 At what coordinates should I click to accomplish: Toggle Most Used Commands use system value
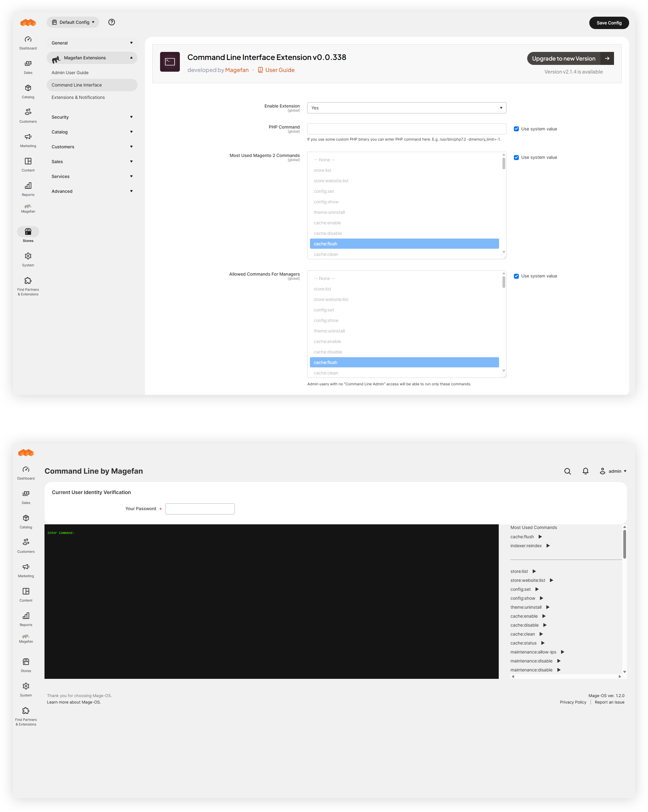pyautogui.click(x=516, y=158)
